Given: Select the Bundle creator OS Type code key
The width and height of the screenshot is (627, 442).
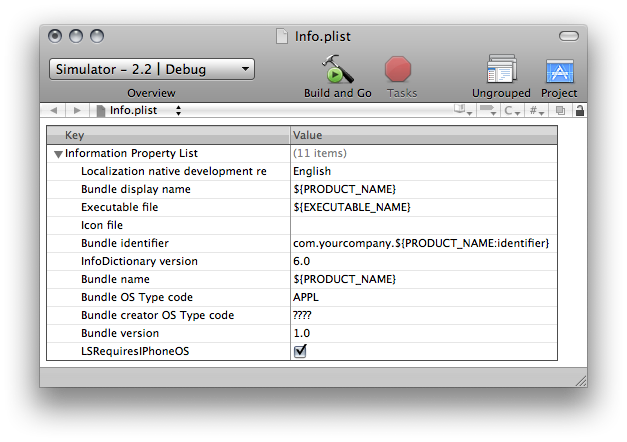Looking at the screenshot, I should pyautogui.click(x=158, y=315).
